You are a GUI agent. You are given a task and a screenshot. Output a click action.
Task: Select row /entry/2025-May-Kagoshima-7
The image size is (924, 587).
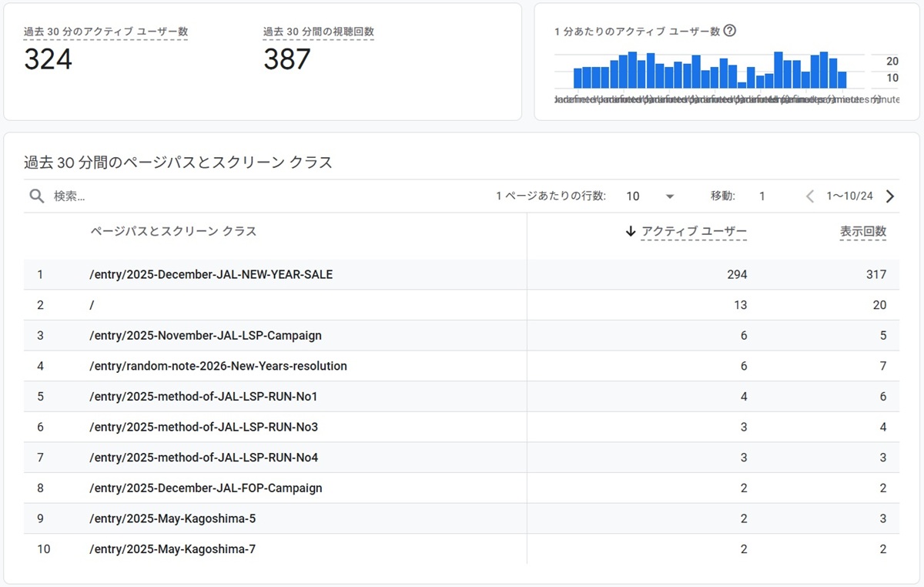461,549
